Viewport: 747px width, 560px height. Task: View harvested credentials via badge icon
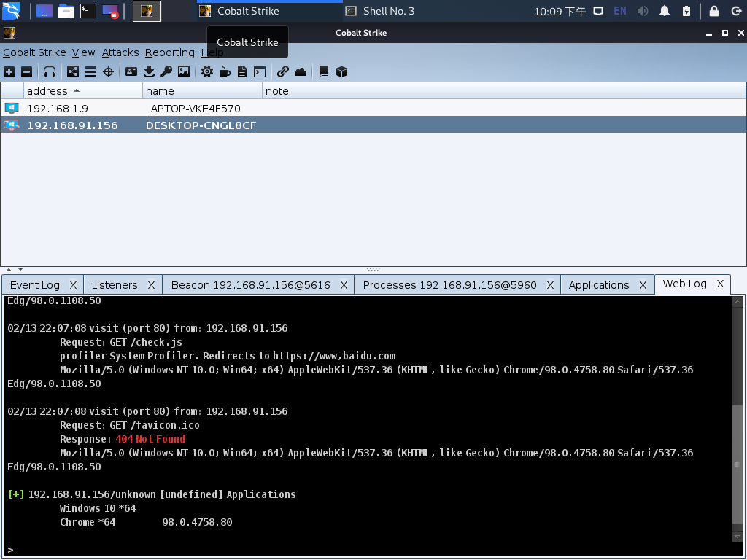click(130, 71)
